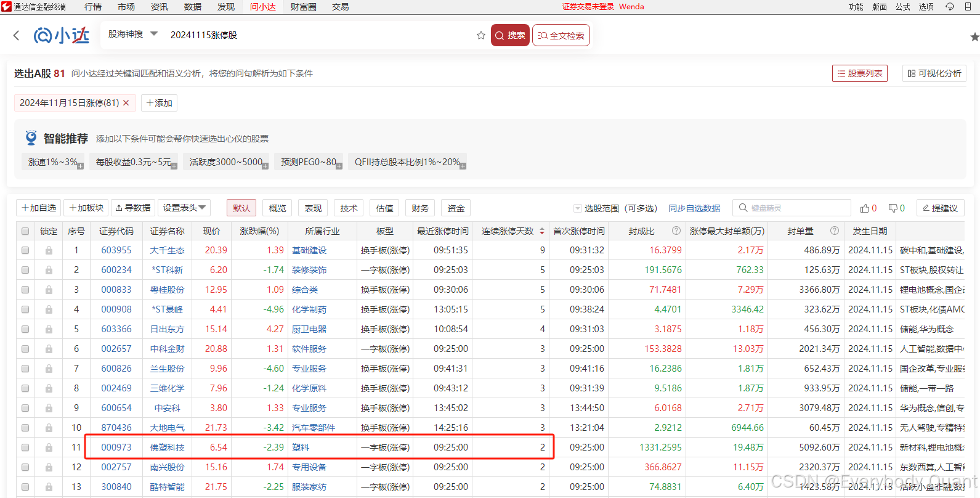Add 每股收益0.3元~5元 recommended condition

click(x=134, y=162)
